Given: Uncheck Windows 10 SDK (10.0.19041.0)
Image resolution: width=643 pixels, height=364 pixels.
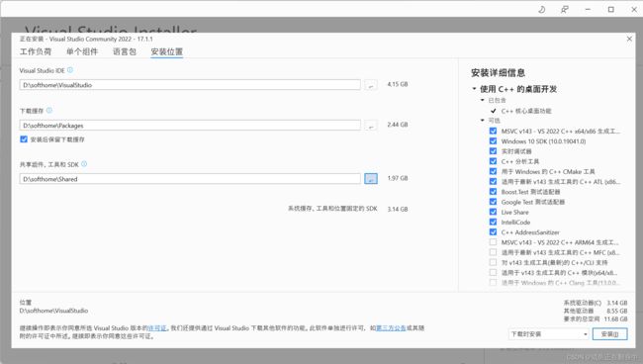Looking at the screenshot, I should coord(493,141).
